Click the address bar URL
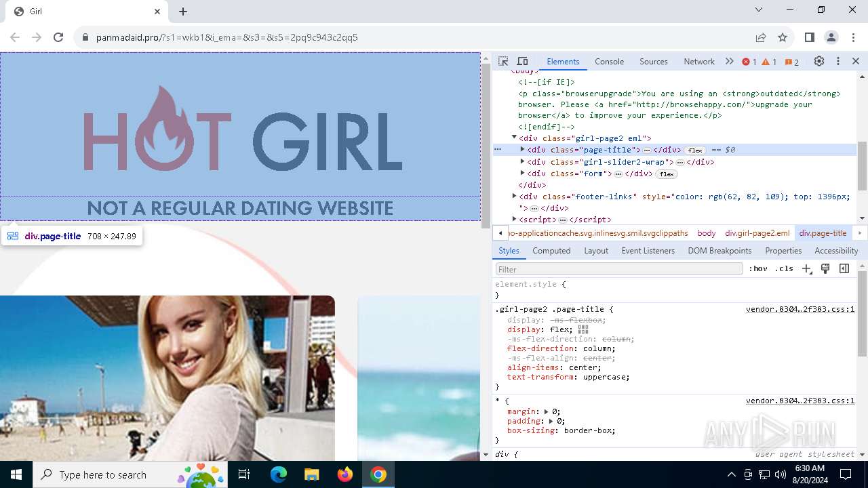This screenshot has width=868, height=488. click(227, 37)
